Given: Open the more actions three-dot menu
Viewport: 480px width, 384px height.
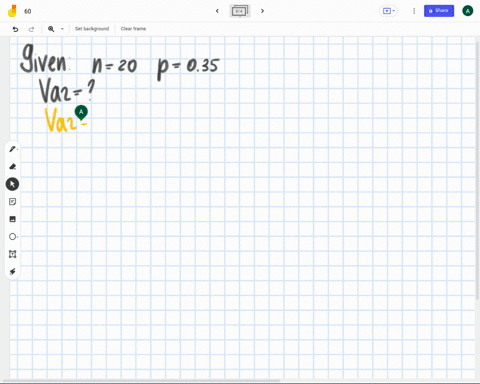Looking at the screenshot, I should (x=414, y=11).
